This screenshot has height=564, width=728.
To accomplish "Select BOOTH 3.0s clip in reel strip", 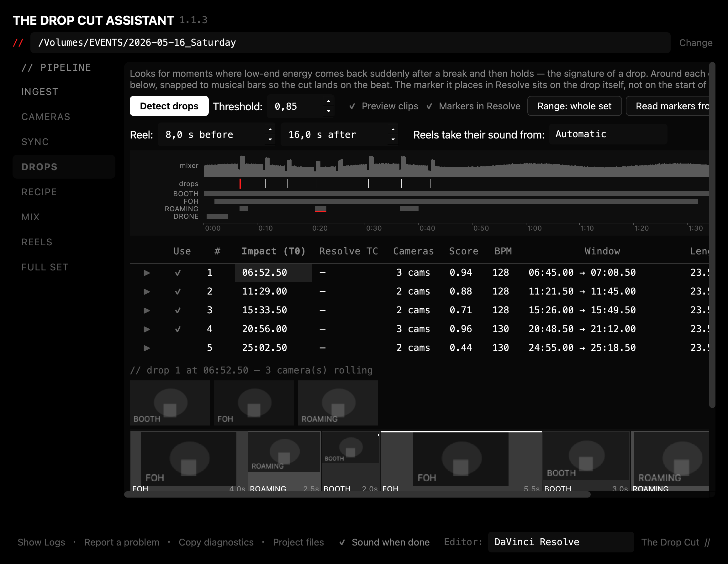I will tap(586, 462).
